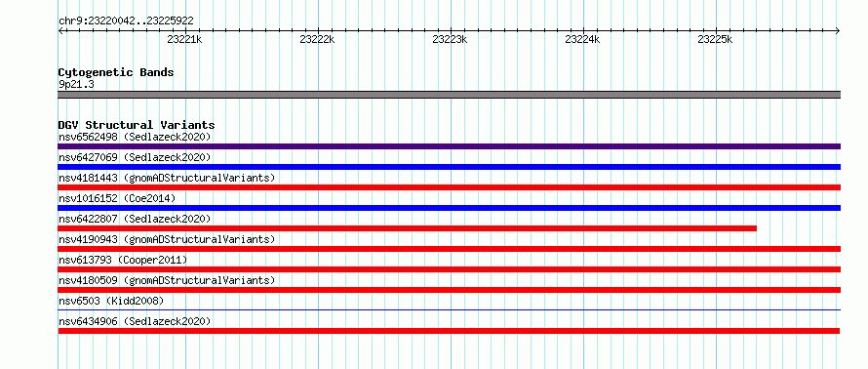Viewport: 868px width, 369px height.
Task: Open variant nsv6503 (Kidd2008) label
Action: point(111,301)
